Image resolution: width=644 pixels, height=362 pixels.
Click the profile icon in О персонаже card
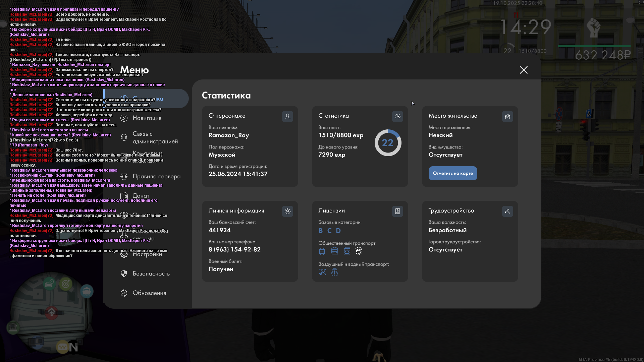(x=287, y=116)
